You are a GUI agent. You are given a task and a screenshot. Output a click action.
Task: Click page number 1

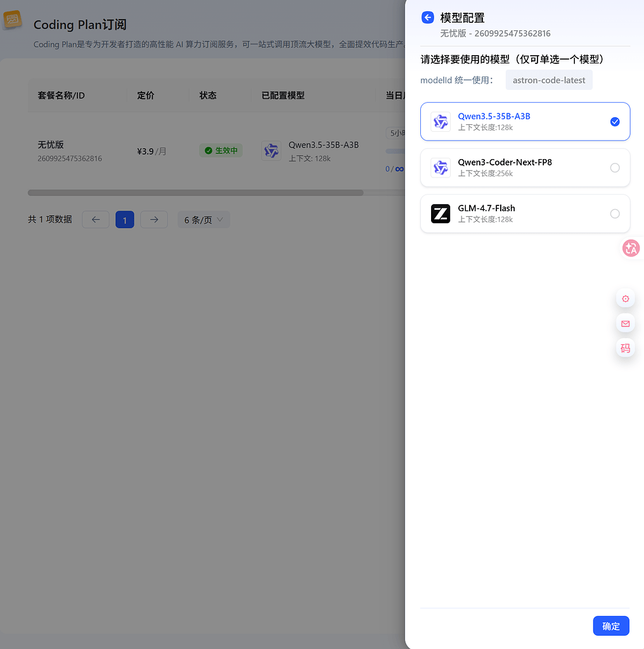pos(125,220)
